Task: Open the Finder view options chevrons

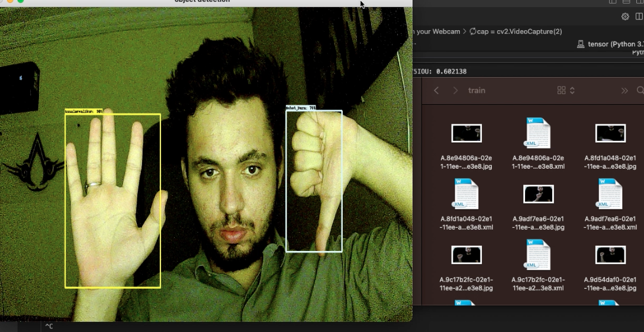Action: 572,91
